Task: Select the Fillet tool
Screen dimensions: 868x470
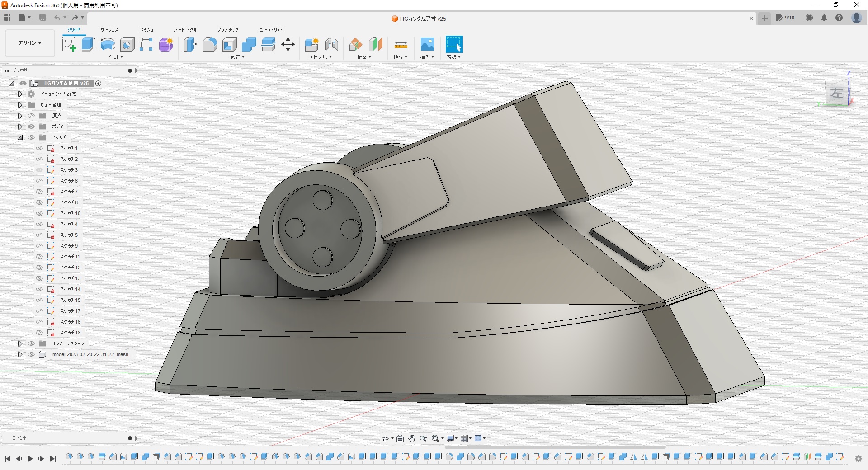Action: click(x=210, y=44)
